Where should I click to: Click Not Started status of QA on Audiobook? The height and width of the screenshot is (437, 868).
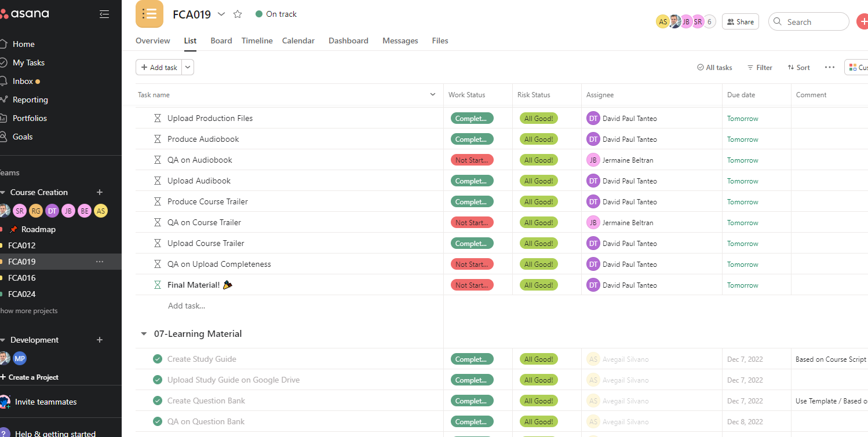(472, 160)
